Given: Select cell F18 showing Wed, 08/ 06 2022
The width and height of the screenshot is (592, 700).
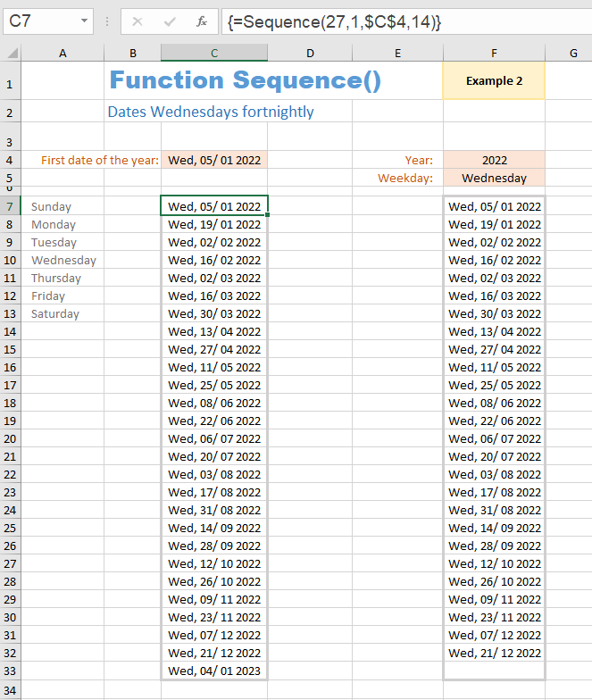Looking at the screenshot, I should (494, 403).
